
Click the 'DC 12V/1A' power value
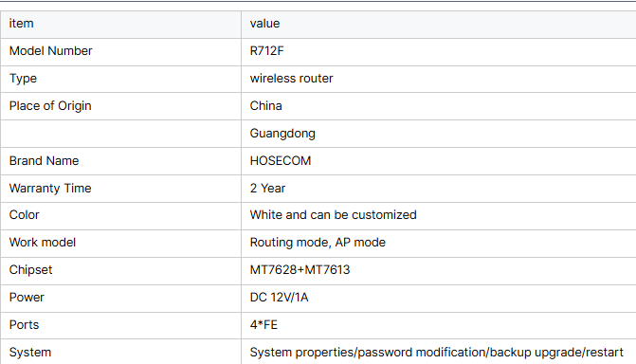click(279, 298)
